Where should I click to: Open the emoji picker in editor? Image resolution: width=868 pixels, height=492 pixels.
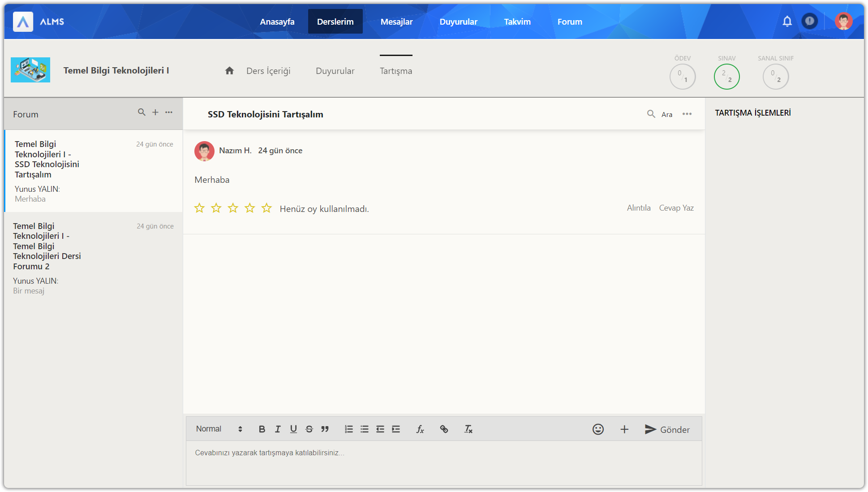tap(598, 429)
